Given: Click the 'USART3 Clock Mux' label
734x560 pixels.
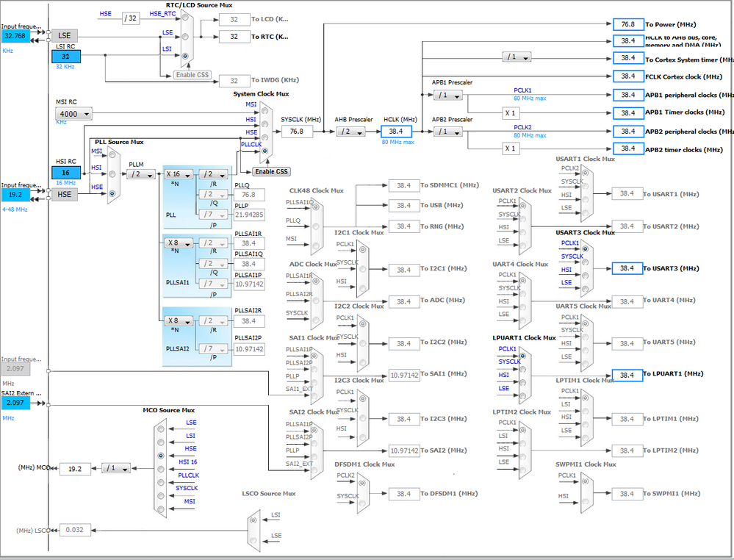Looking at the screenshot, I should 585,232.
